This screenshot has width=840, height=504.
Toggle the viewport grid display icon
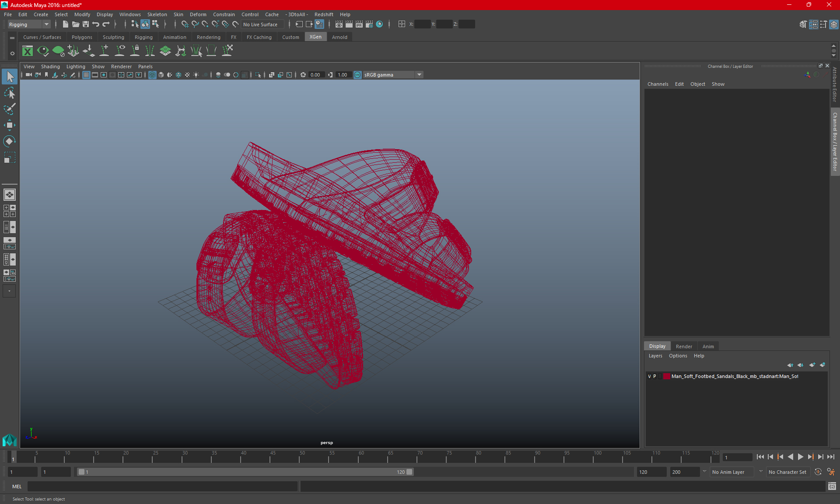pyautogui.click(x=86, y=75)
